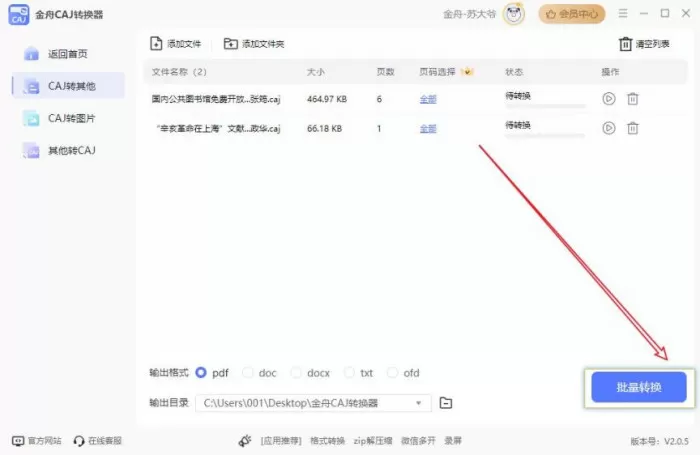
Task: Click the 金舟CAJ转换器 app logo
Action: [x=19, y=14]
